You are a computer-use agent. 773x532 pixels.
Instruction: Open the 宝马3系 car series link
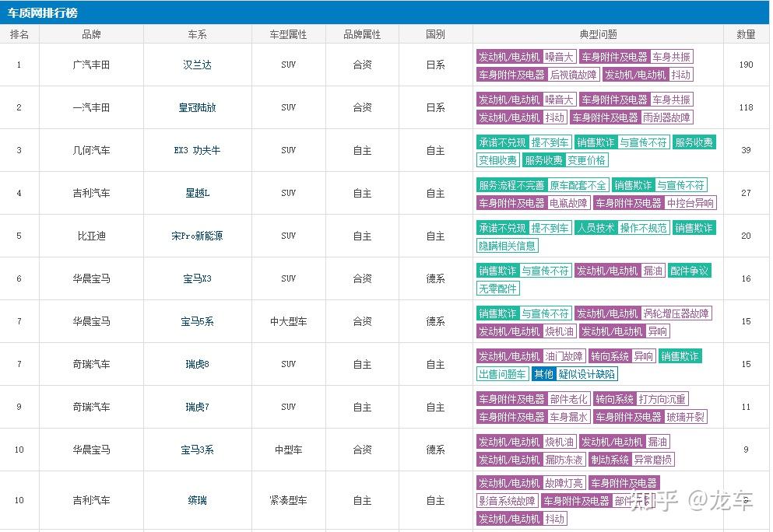coord(197,450)
